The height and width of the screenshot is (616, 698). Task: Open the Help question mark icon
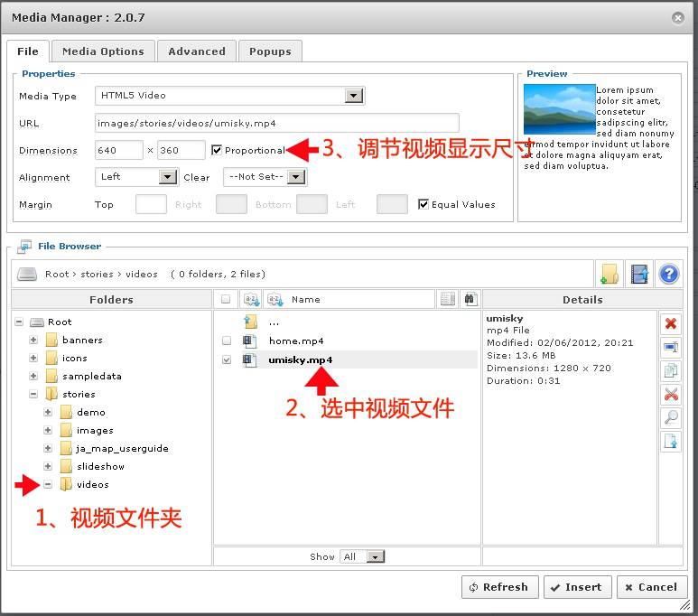(x=668, y=274)
